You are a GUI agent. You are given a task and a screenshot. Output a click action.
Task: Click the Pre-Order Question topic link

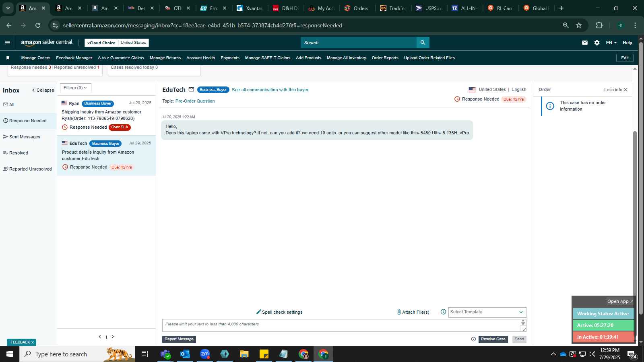tap(195, 101)
